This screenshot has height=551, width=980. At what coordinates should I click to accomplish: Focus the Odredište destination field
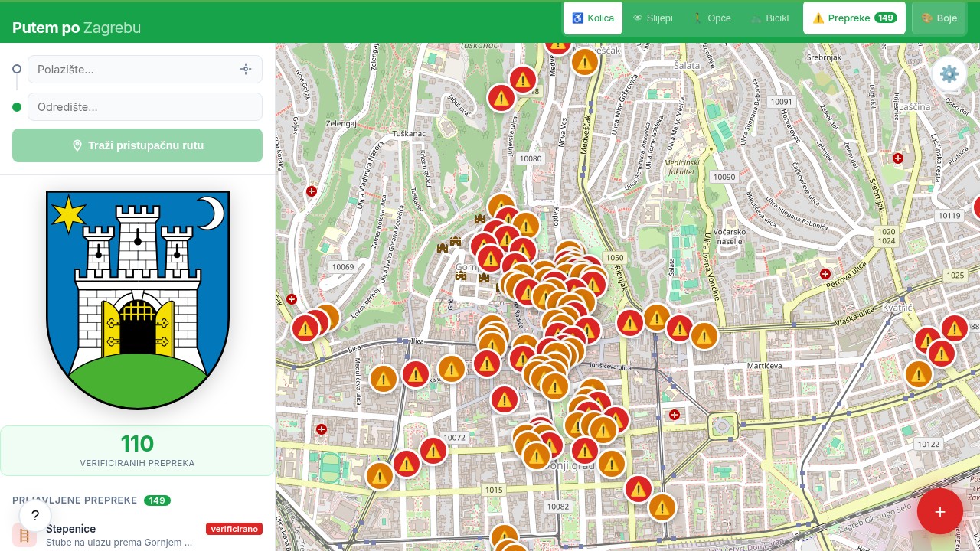[145, 107]
